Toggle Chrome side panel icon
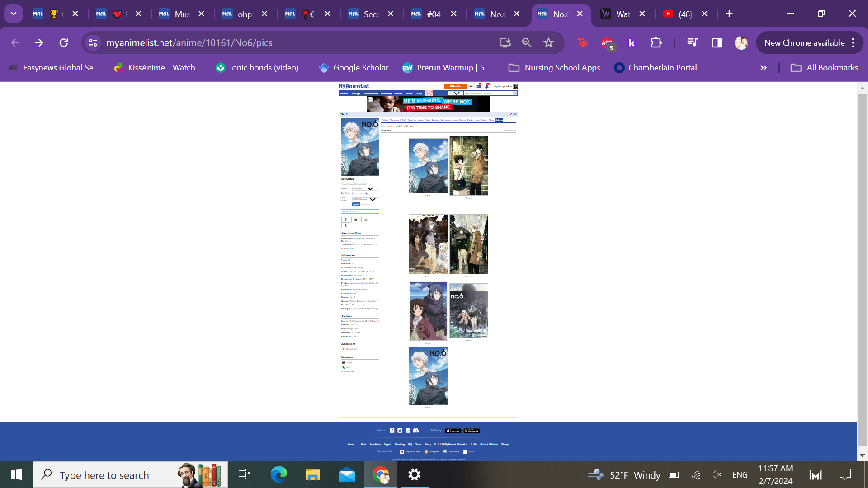This screenshot has width=868, height=488. (717, 42)
